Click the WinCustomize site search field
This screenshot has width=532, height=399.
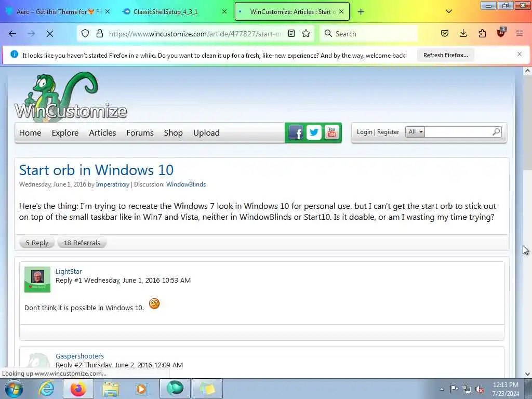(458, 132)
